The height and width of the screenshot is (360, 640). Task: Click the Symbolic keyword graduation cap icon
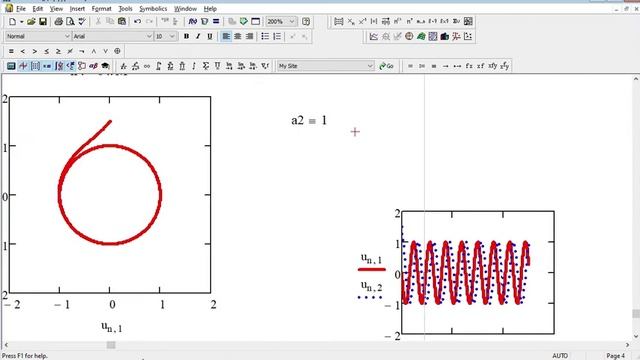tap(105, 66)
